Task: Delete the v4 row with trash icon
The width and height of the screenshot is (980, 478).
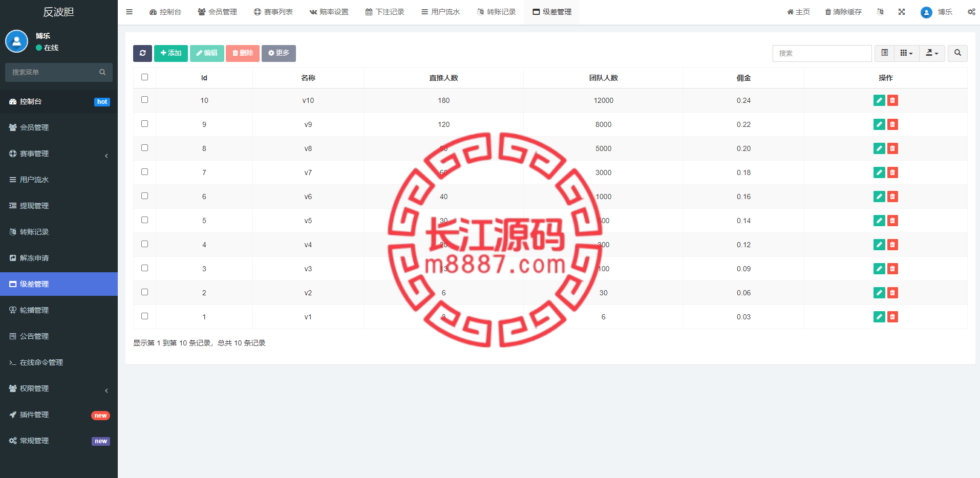Action: pyautogui.click(x=892, y=245)
